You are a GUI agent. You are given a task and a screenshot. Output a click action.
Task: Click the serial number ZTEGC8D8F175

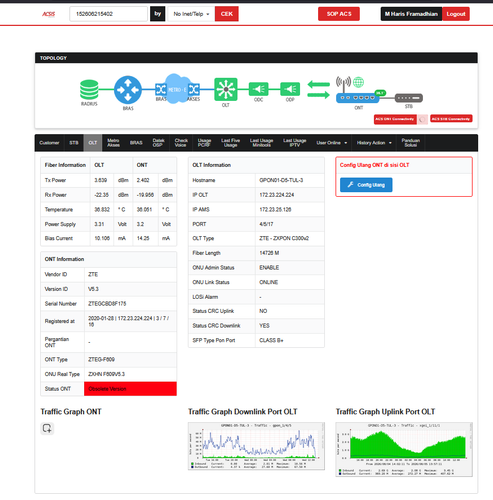[107, 304]
